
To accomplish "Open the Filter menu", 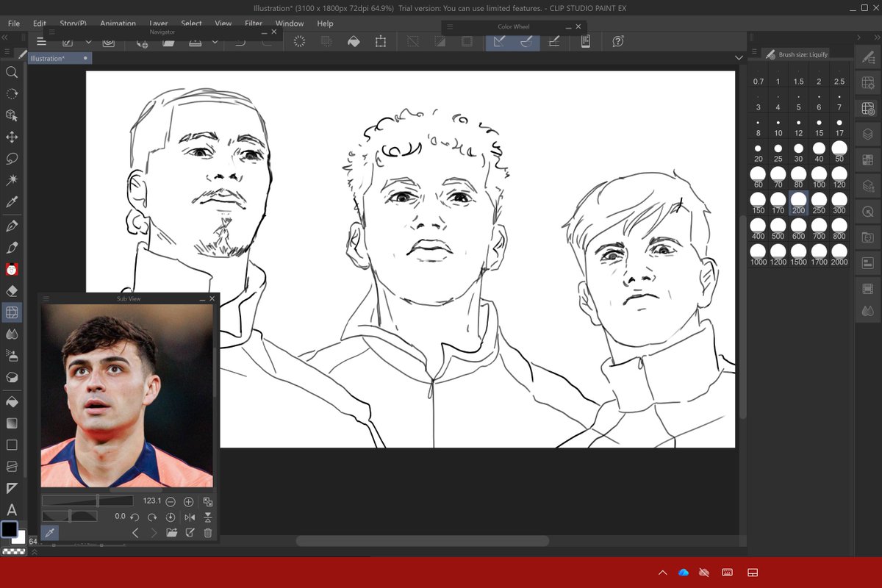I will click(x=254, y=24).
